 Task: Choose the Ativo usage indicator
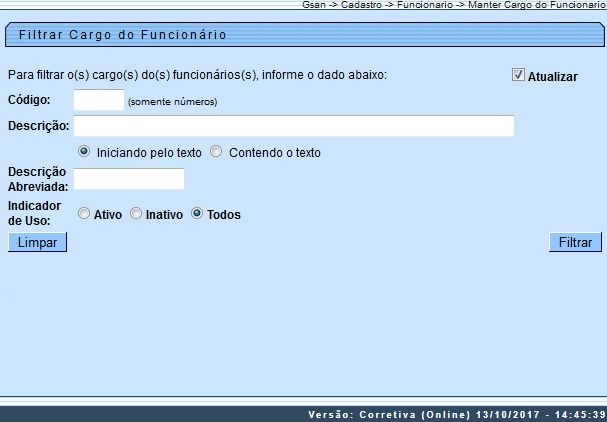(84, 213)
